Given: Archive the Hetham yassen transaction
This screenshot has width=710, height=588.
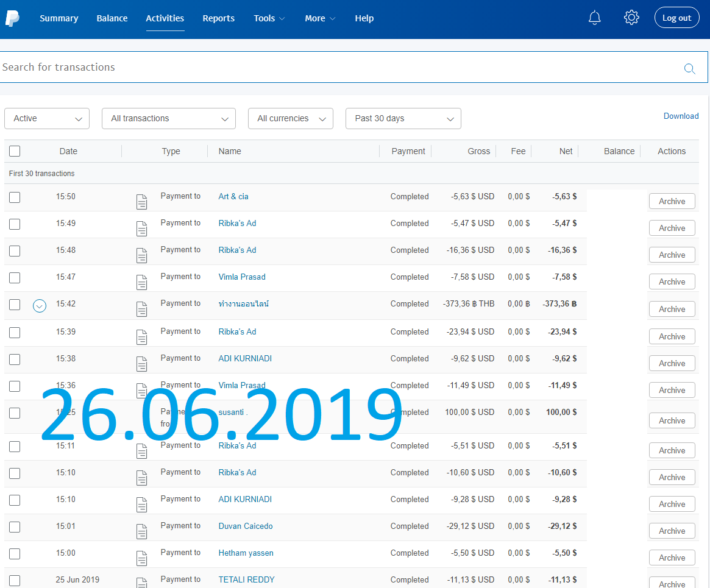Looking at the screenshot, I should tap(672, 558).
